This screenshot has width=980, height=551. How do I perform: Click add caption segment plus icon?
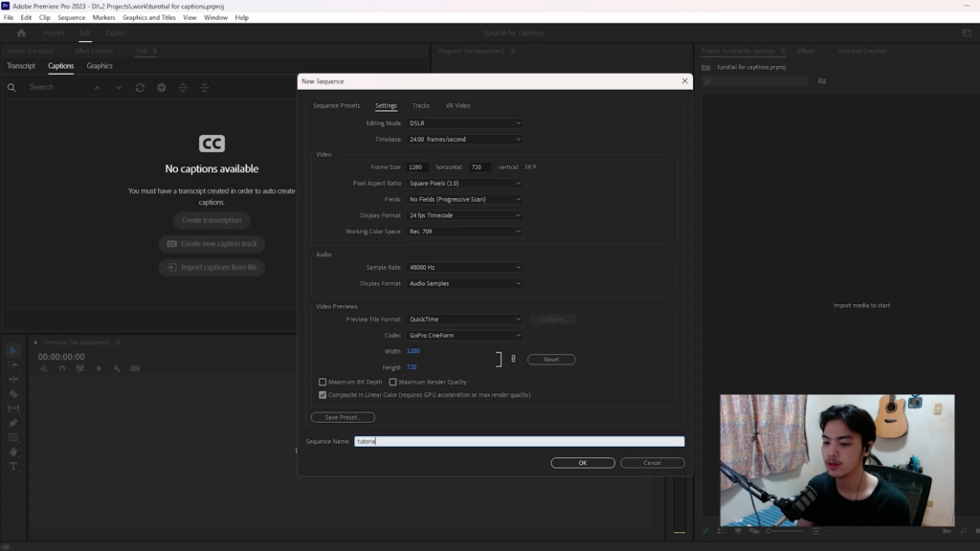click(x=161, y=87)
